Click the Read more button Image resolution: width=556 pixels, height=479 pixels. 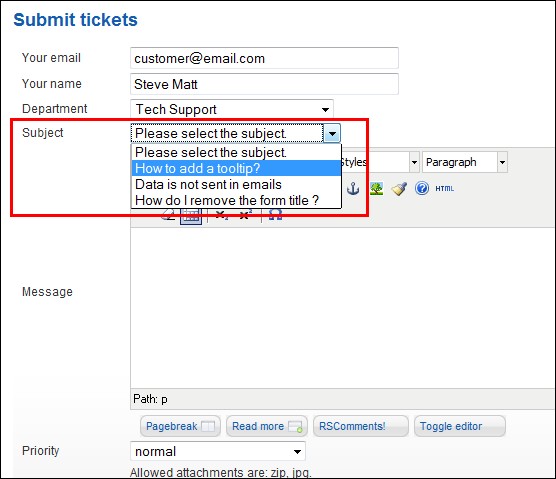[267, 426]
